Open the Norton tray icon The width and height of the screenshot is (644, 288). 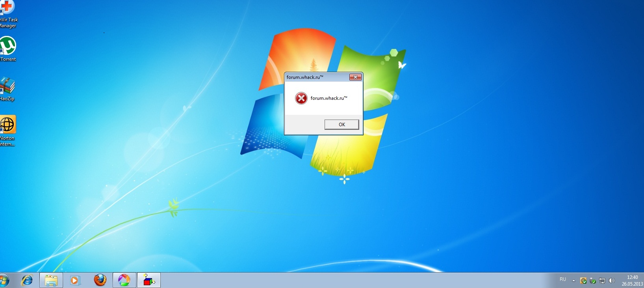[x=583, y=281]
